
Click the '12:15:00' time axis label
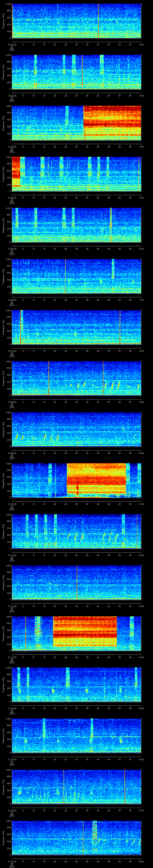coord(12,759)
